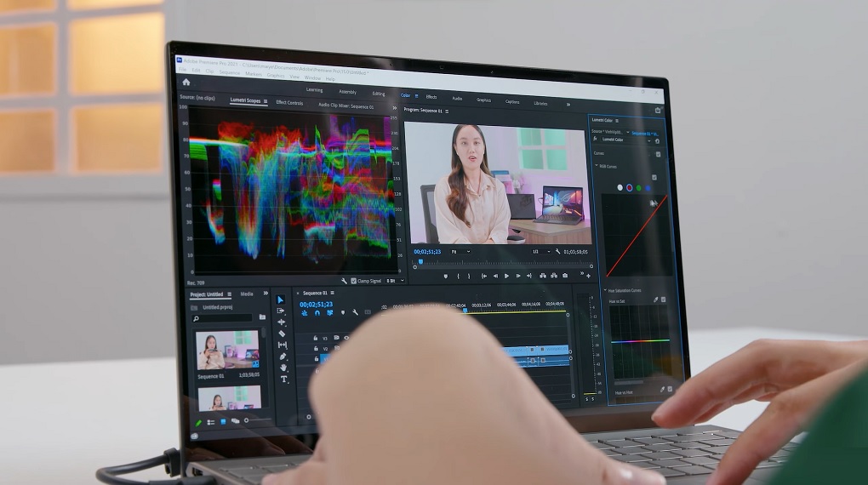Screen dimensions: 868x485
Task: Open the Sequence menu
Action: (x=229, y=72)
